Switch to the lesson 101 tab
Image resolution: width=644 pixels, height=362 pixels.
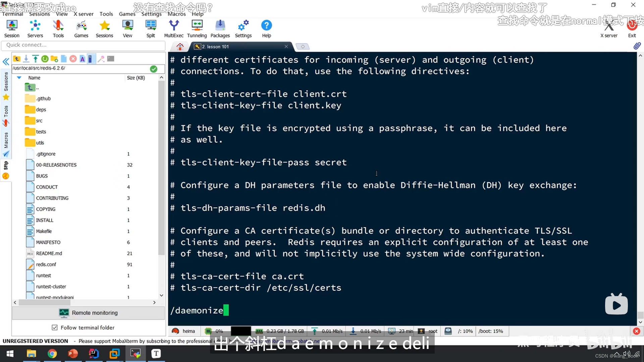click(x=218, y=47)
